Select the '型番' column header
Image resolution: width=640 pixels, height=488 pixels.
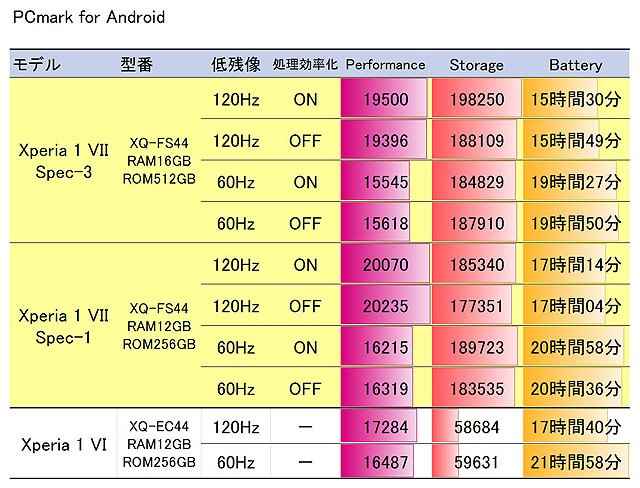136,65
